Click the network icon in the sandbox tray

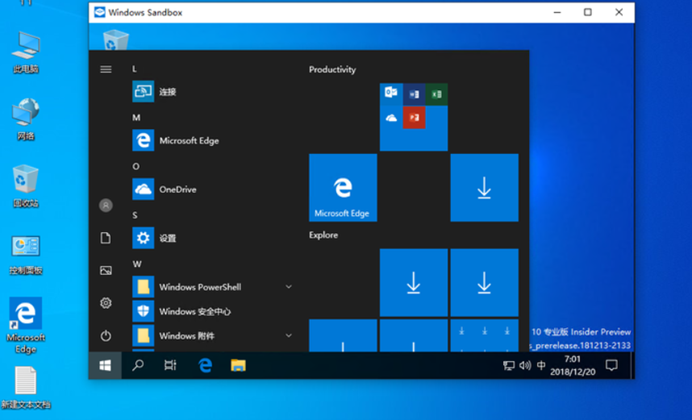508,366
